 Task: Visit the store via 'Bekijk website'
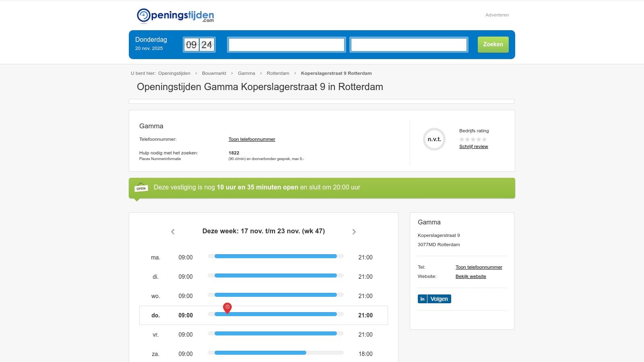pos(471,276)
